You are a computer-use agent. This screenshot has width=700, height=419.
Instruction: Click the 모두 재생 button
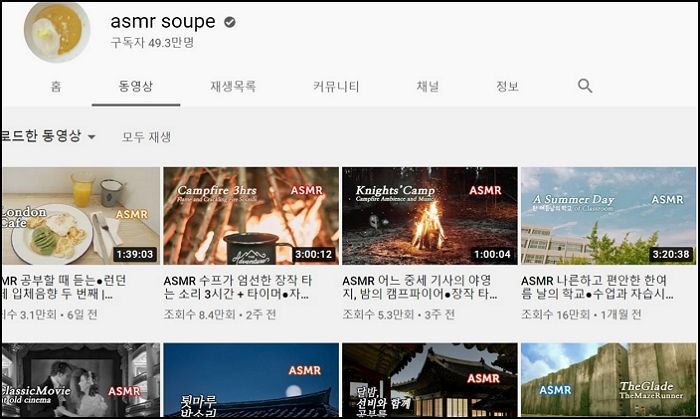(146, 137)
